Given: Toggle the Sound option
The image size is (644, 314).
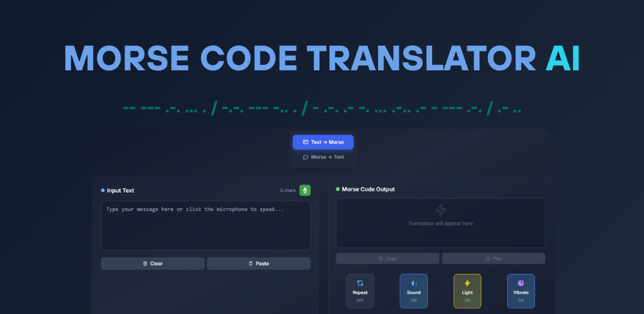Looking at the screenshot, I should pos(414,291).
